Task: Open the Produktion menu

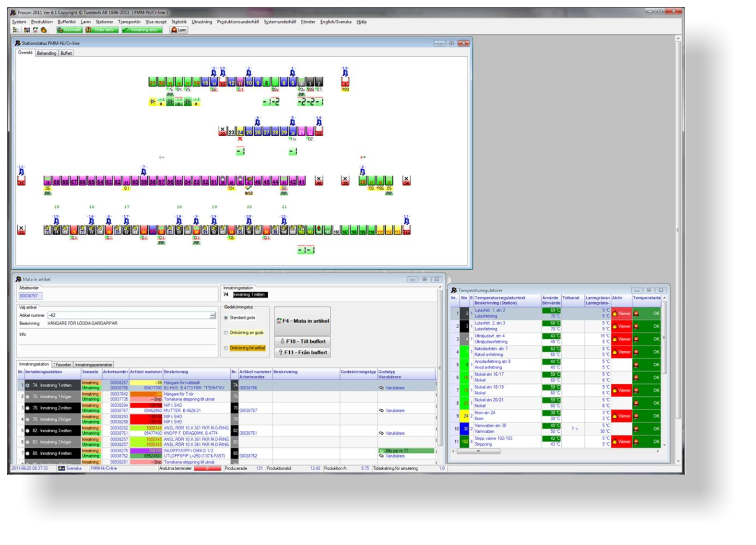Action: coord(42,22)
